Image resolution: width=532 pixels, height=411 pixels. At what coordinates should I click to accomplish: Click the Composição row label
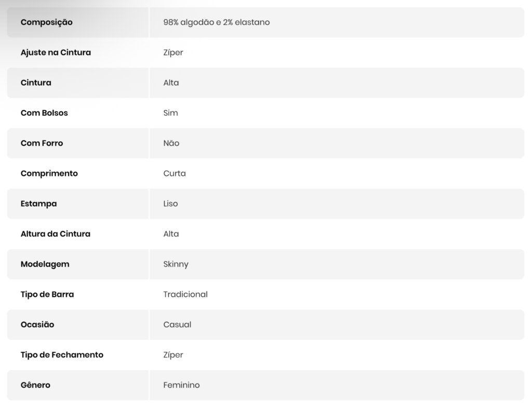(x=47, y=22)
